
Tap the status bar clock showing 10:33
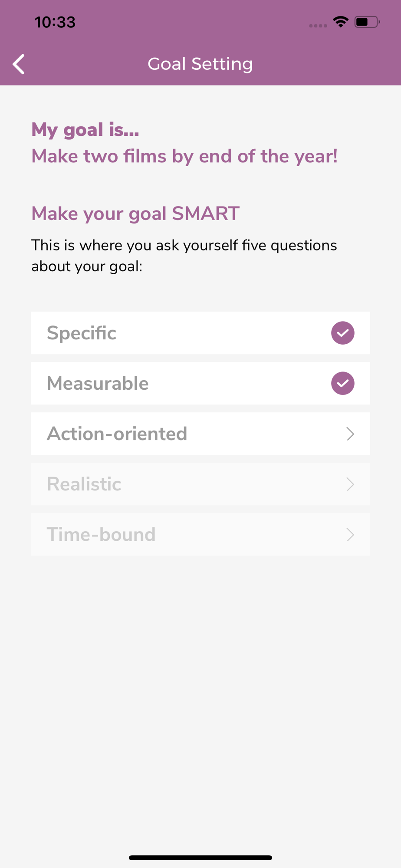pyautogui.click(x=55, y=22)
